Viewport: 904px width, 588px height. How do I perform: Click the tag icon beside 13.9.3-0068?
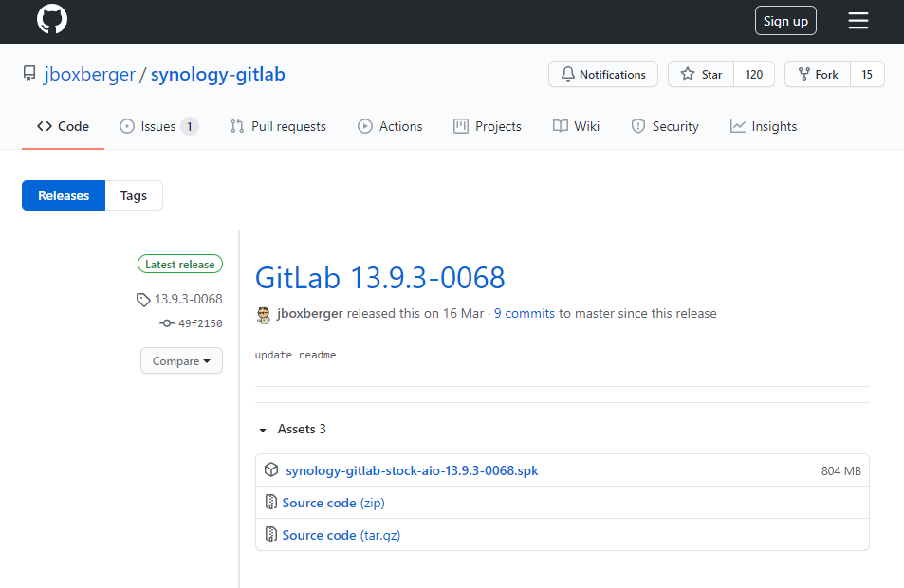click(x=143, y=300)
